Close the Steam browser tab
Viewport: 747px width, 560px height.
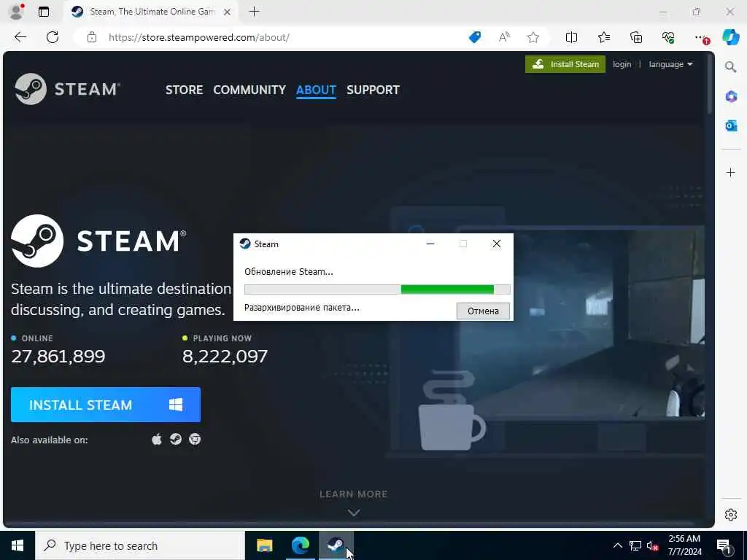point(228,12)
